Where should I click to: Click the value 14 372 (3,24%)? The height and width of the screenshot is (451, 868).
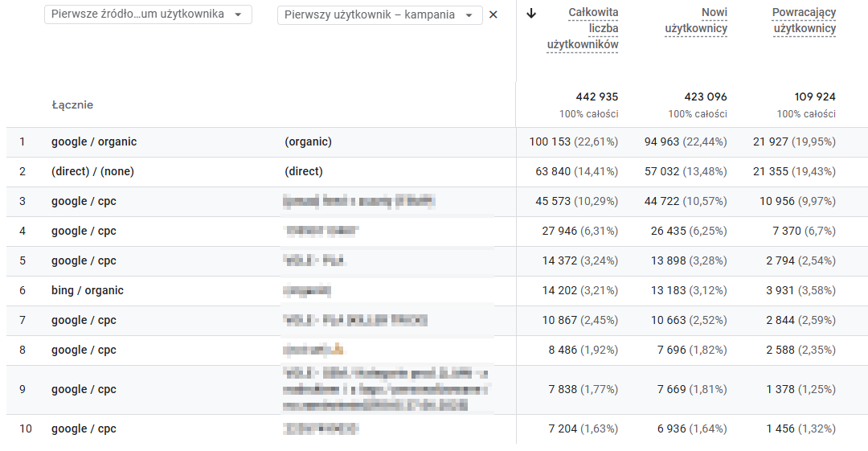[x=580, y=261]
